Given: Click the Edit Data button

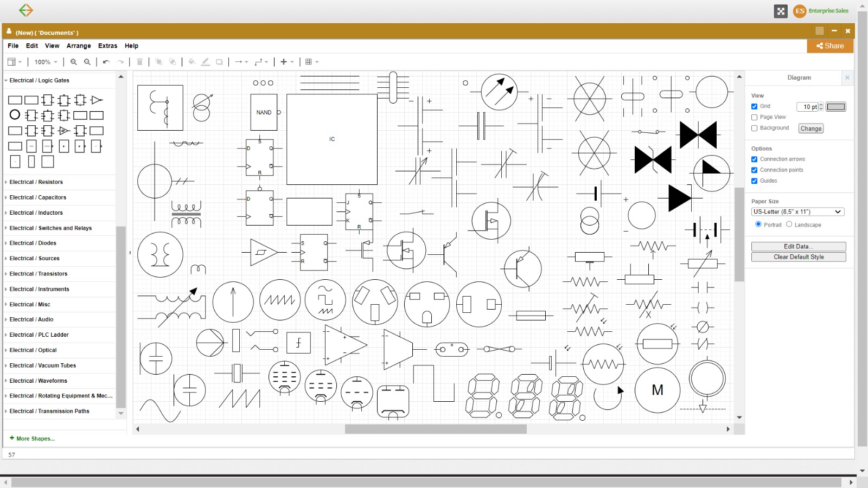Looking at the screenshot, I should tap(799, 246).
